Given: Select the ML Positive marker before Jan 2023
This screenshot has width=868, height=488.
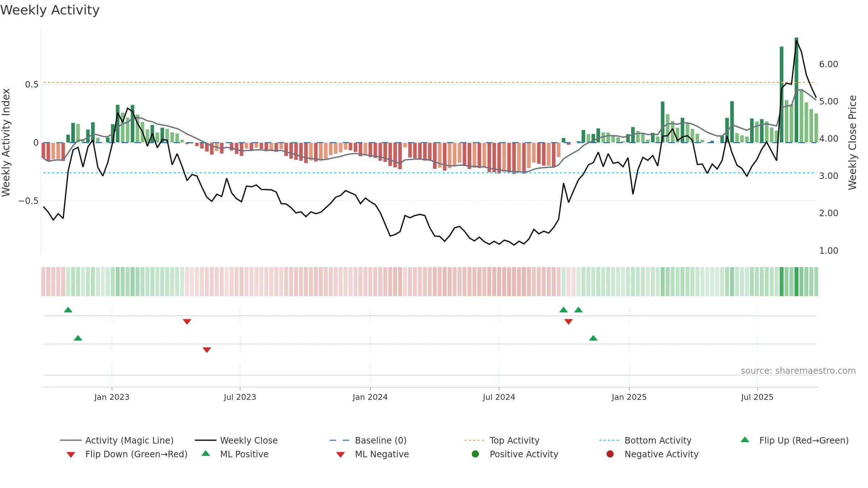Looking at the screenshot, I should (x=78, y=338).
